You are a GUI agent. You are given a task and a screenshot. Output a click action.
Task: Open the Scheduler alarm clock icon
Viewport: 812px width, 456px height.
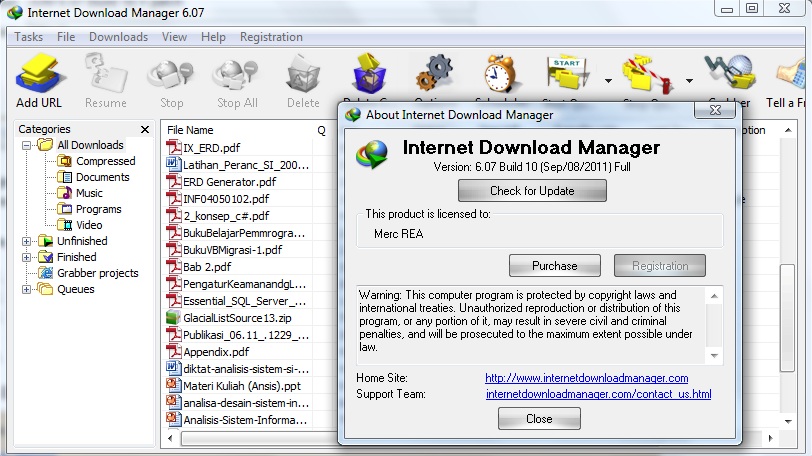[x=499, y=73]
